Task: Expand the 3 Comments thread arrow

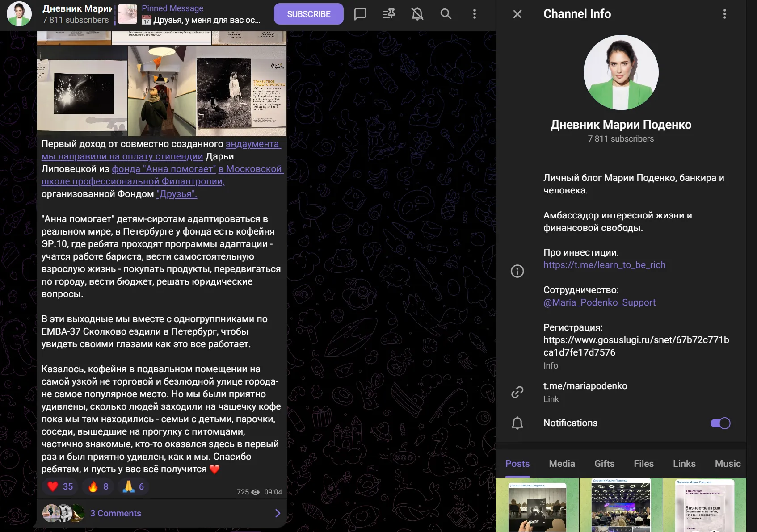Action: (278, 513)
